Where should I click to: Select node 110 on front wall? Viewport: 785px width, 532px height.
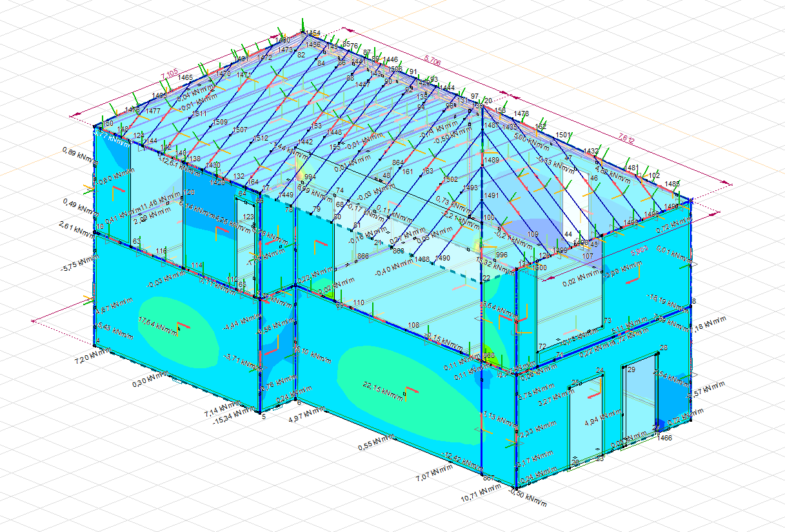point(359,302)
